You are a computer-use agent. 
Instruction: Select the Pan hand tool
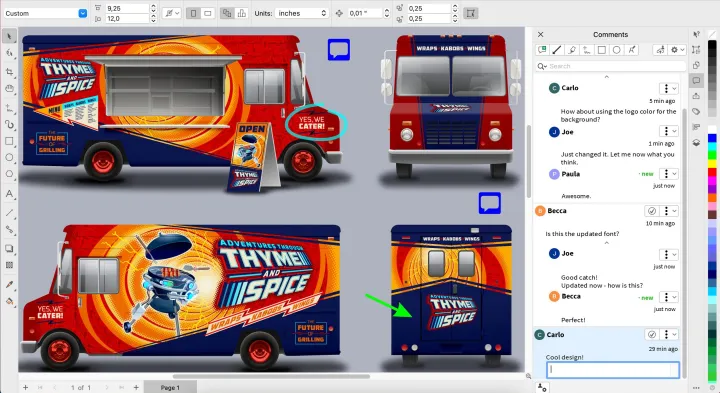tap(9, 89)
